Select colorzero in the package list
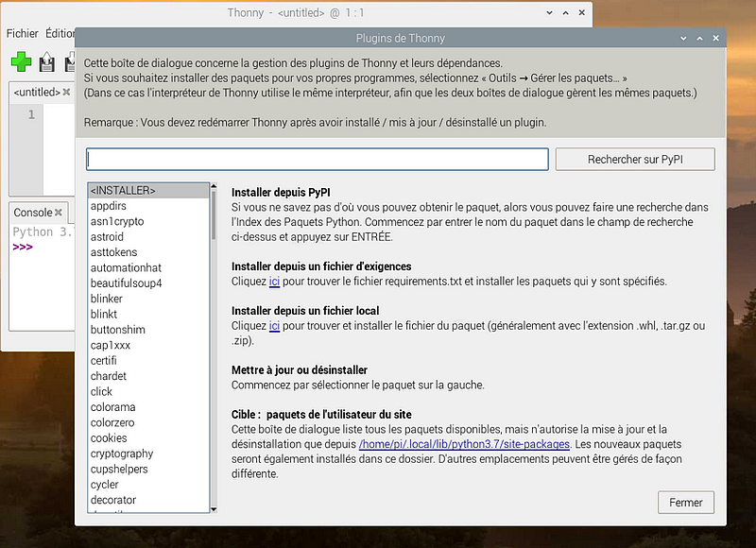 148,422
